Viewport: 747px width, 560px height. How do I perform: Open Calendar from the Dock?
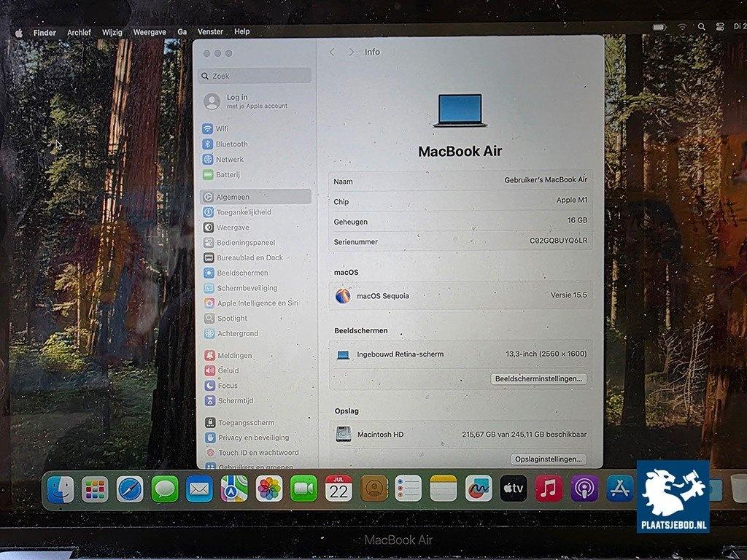click(338, 489)
